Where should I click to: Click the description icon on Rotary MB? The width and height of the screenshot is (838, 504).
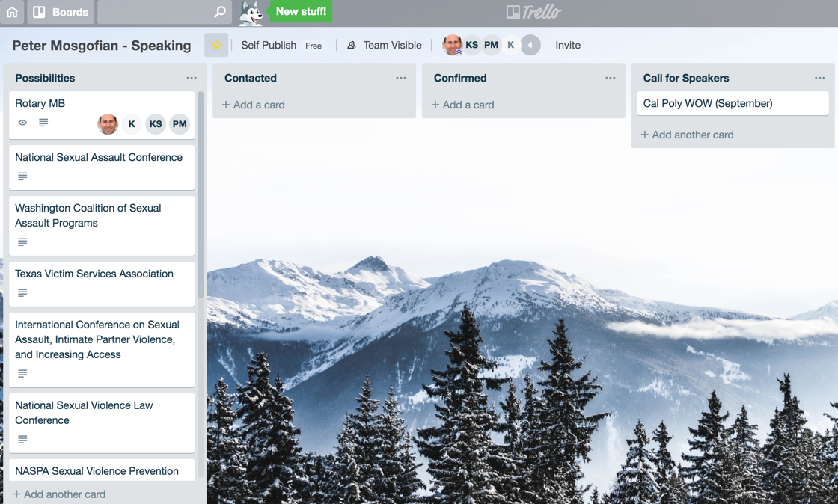[x=43, y=123]
